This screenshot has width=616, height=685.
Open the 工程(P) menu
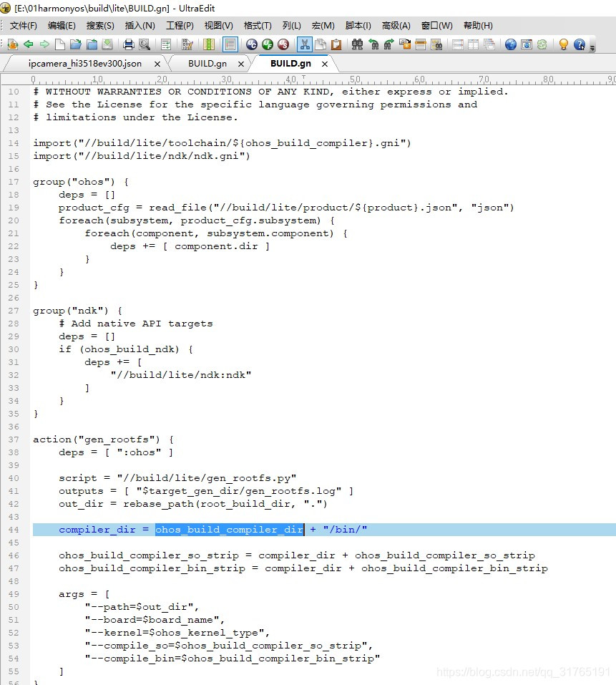(180, 26)
